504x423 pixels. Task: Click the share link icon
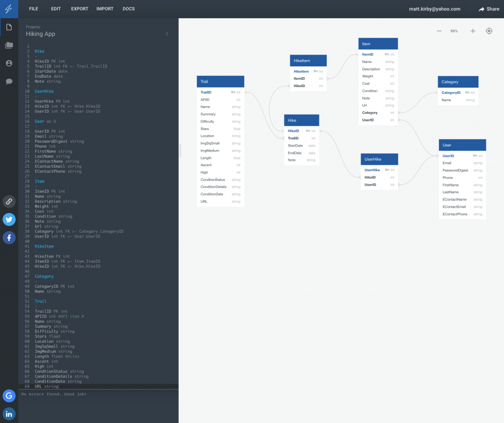tap(9, 202)
